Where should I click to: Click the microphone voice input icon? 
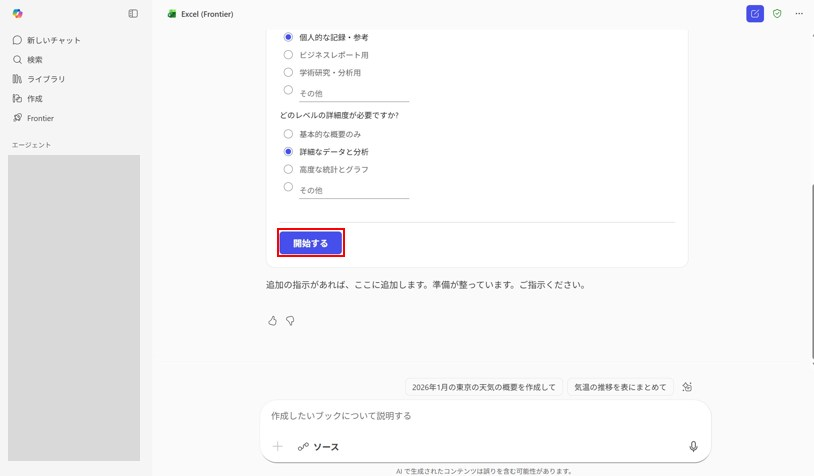click(x=693, y=446)
